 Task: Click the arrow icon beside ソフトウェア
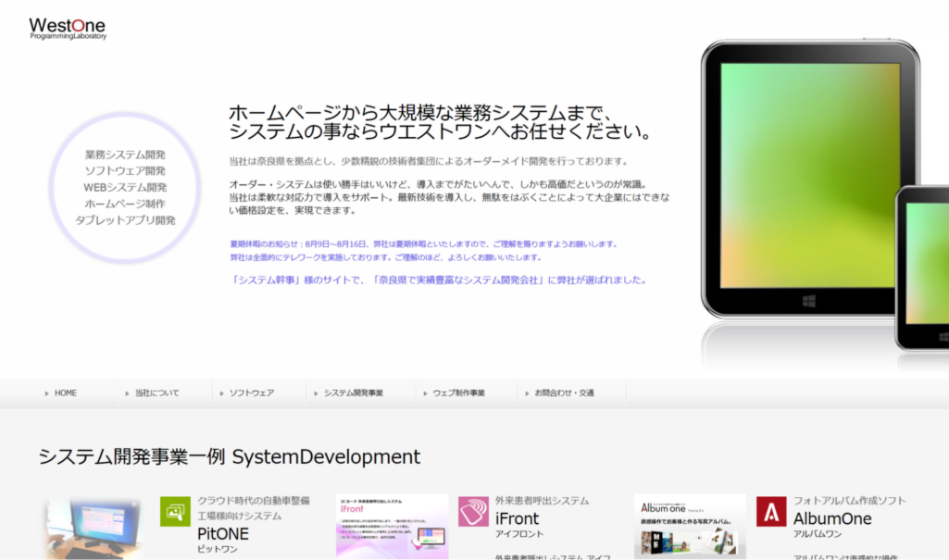coord(222,392)
